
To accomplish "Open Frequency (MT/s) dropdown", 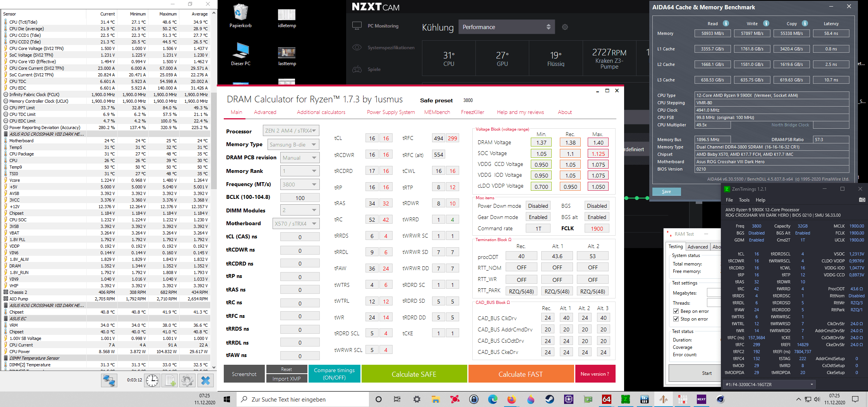I will pyautogui.click(x=300, y=185).
